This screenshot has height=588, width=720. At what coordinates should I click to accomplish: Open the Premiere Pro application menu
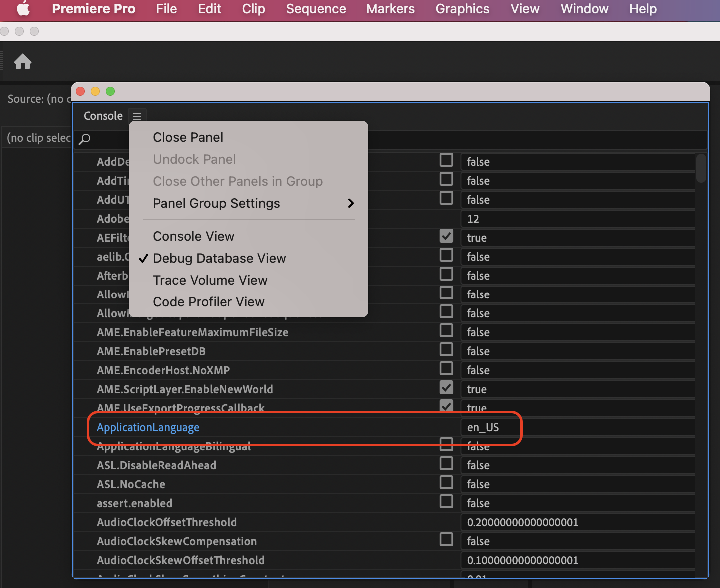(x=93, y=9)
